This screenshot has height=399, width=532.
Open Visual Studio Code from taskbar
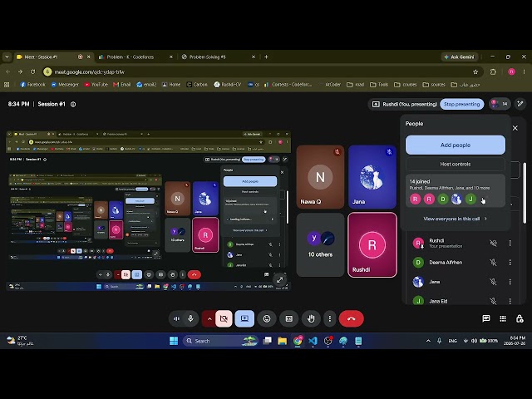313,341
